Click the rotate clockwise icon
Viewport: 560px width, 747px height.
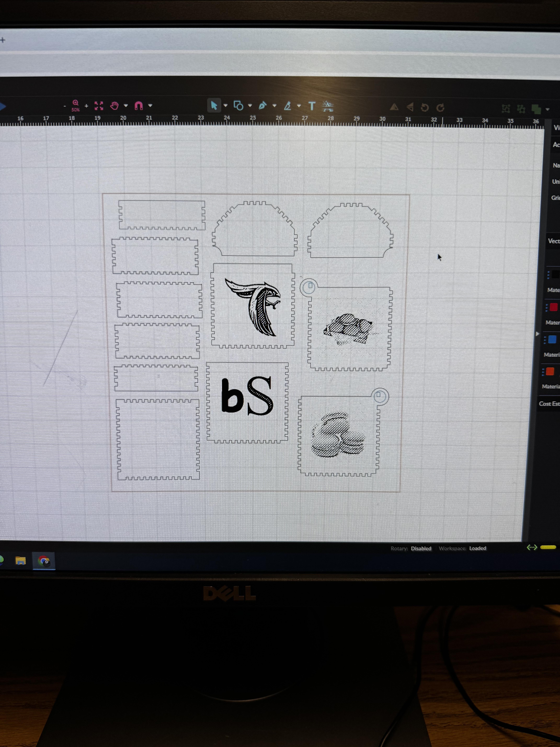pos(440,108)
